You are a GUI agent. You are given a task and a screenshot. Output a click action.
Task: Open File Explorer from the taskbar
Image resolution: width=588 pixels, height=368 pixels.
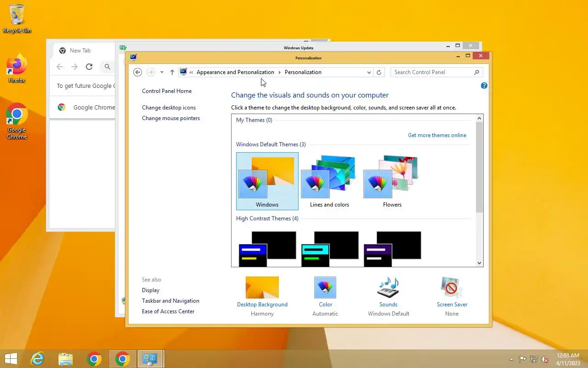(66, 359)
